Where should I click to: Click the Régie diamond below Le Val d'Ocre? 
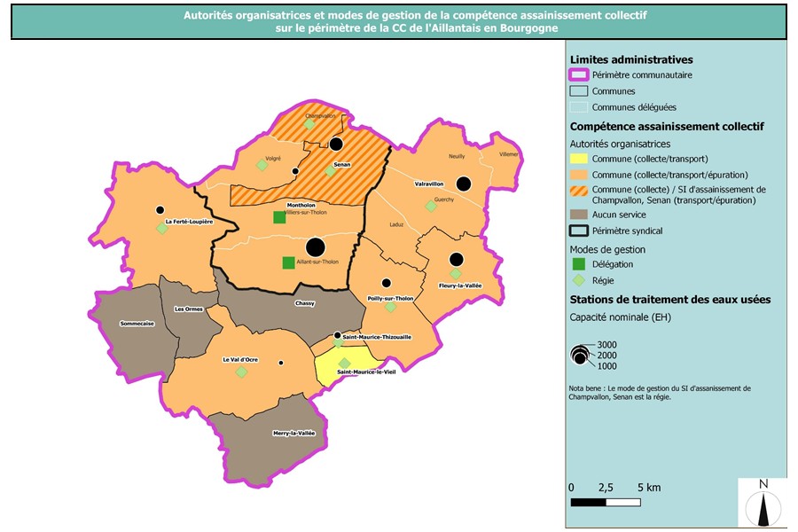click(x=242, y=372)
